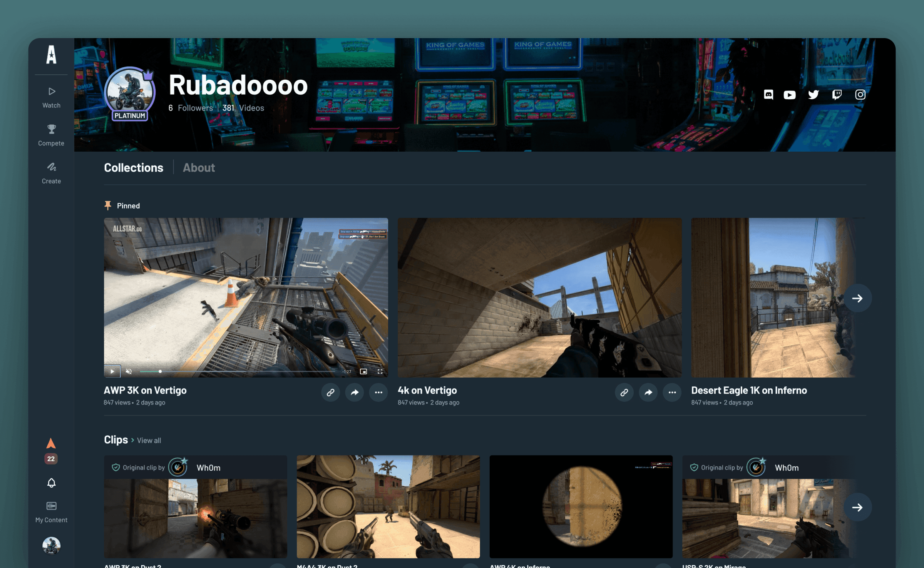Open more options for 4k on Vertigo
The width and height of the screenshot is (924, 568).
point(672,392)
